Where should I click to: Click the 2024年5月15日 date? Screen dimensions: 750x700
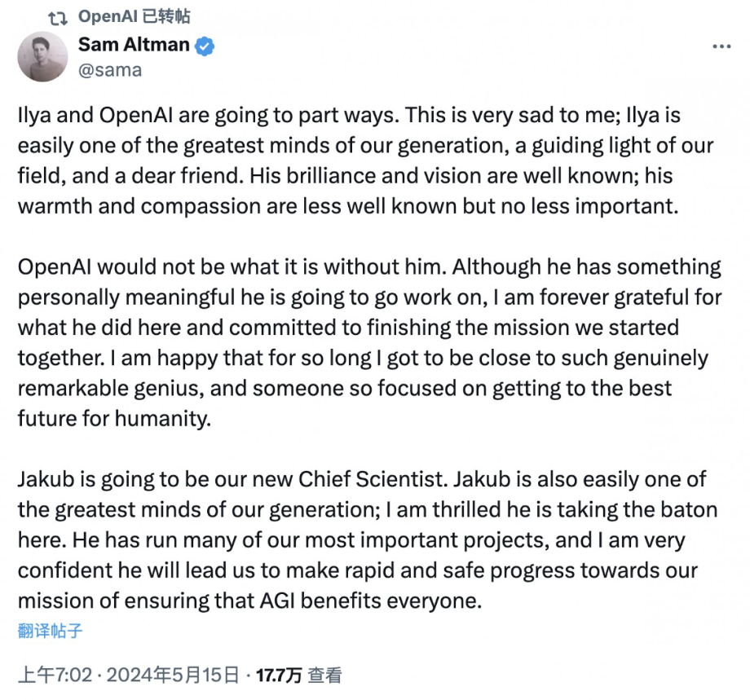coord(173,676)
